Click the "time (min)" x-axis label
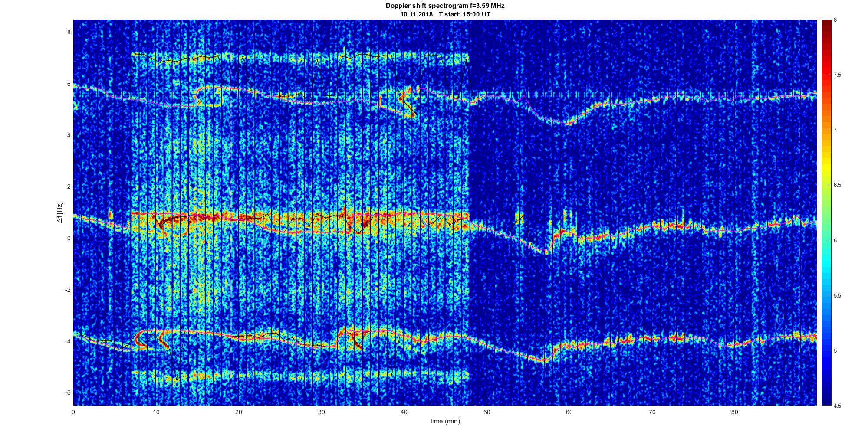This screenshot has width=868, height=435. (445, 421)
